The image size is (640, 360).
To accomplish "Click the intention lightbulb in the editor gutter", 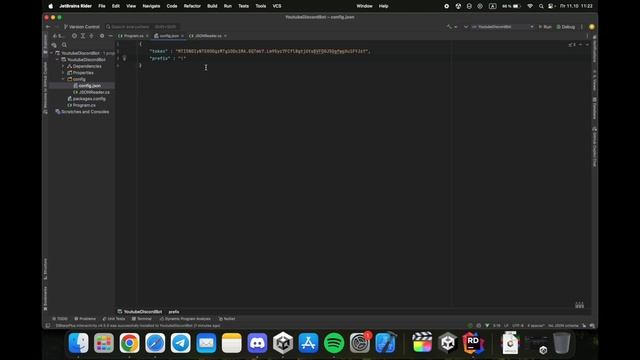I will pos(124,58).
